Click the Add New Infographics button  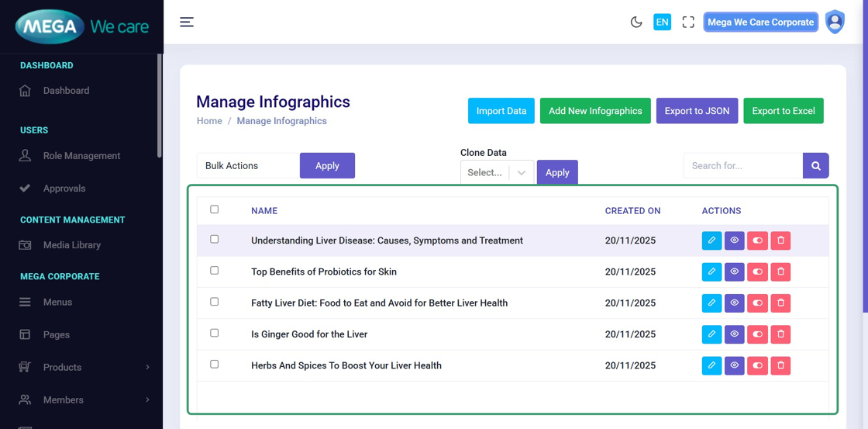[x=595, y=111]
